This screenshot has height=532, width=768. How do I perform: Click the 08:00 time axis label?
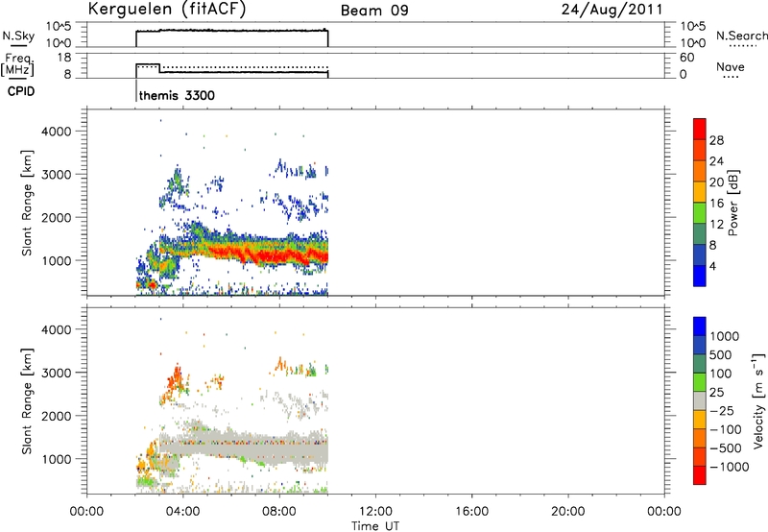click(279, 512)
